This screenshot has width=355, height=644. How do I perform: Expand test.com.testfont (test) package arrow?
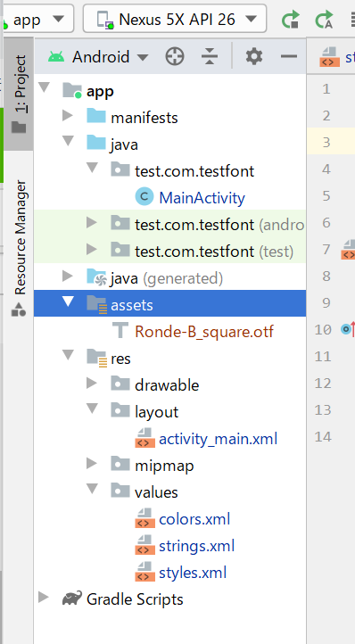pyautogui.click(x=92, y=249)
